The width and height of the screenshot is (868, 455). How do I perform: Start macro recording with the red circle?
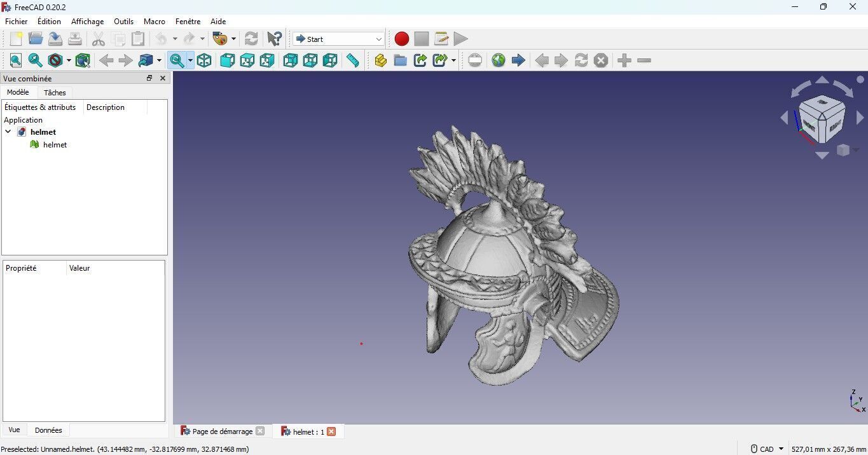click(x=402, y=39)
